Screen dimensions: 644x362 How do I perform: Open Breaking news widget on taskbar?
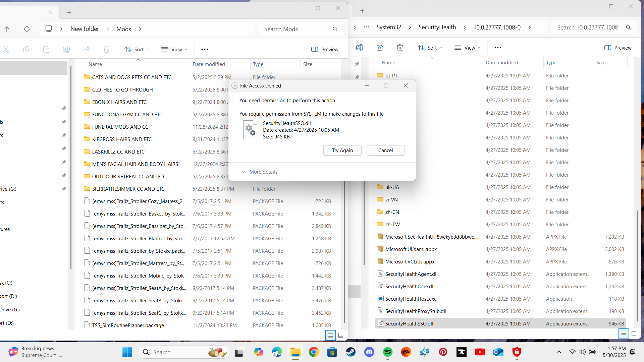[36, 352]
